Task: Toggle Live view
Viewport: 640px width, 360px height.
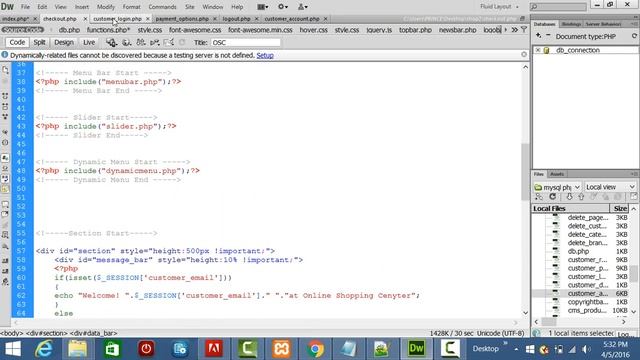Action: click(x=89, y=42)
